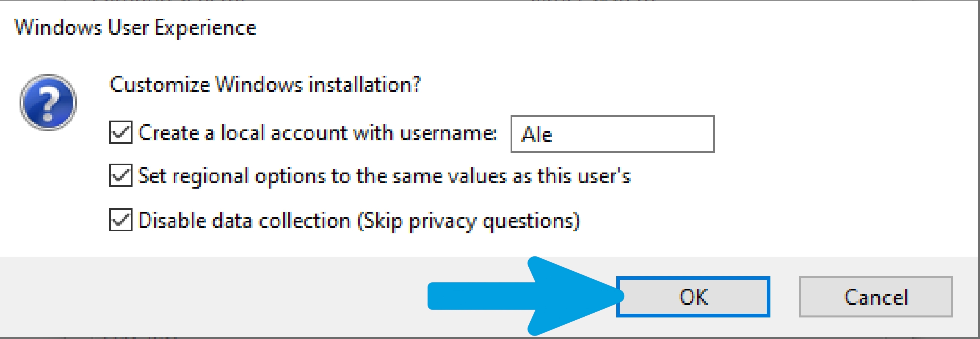The image size is (980, 339).
Task: Confirm the dialog with the OK button
Action: (693, 297)
